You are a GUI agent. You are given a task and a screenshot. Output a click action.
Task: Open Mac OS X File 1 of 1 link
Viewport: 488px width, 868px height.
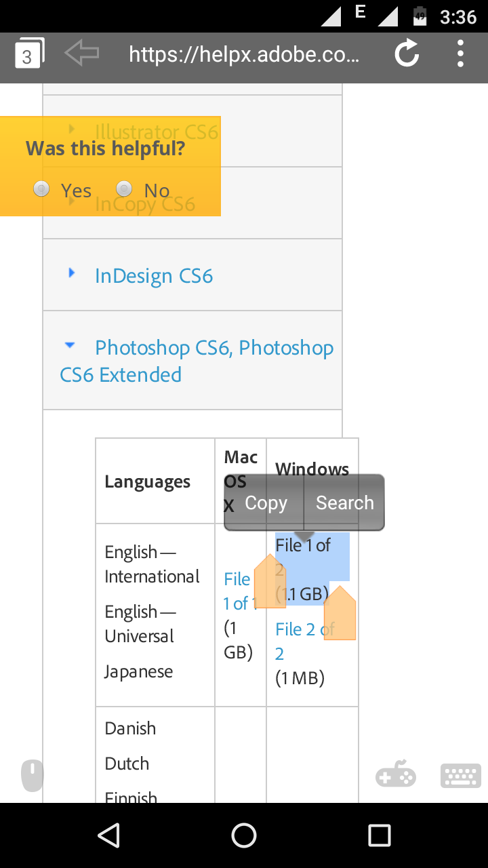click(240, 591)
